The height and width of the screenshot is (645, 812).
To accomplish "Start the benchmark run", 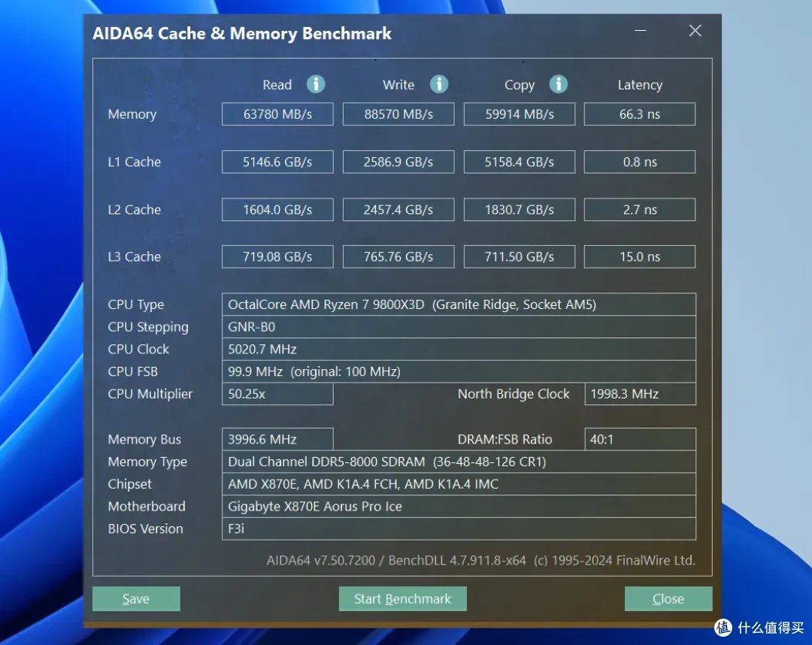I will click(x=402, y=598).
